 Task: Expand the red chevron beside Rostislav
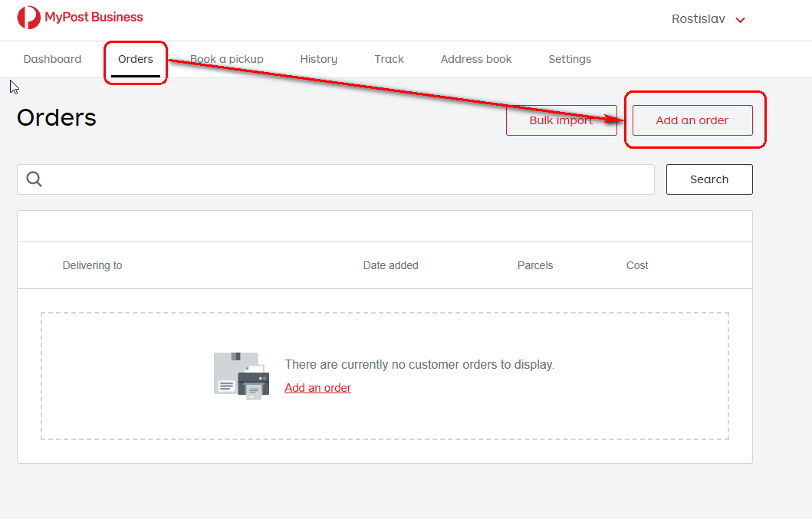(x=740, y=20)
